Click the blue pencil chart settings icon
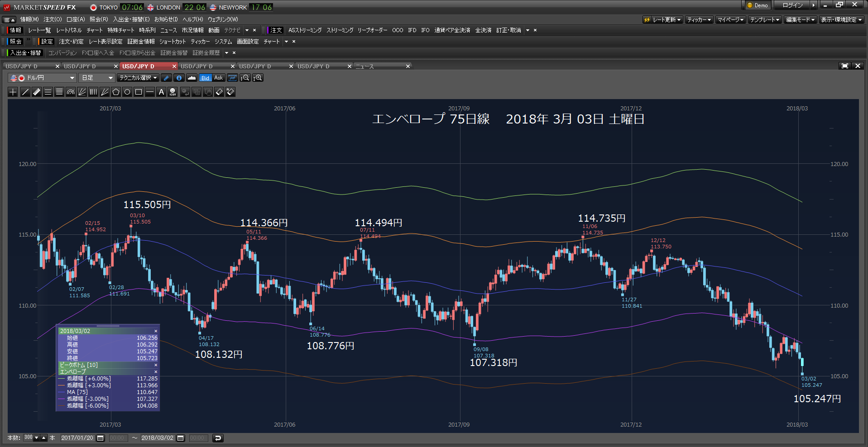The image size is (868, 447). tap(166, 78)
